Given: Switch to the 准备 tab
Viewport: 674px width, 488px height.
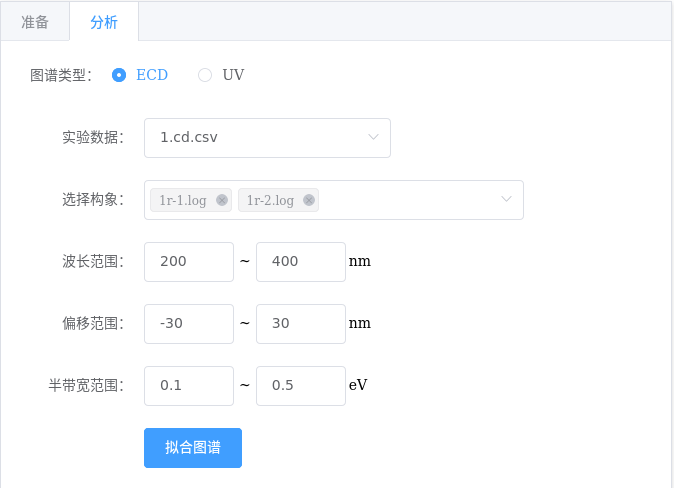Looking at the screenshot, I should pyautogui.click(x=35, y=22).
